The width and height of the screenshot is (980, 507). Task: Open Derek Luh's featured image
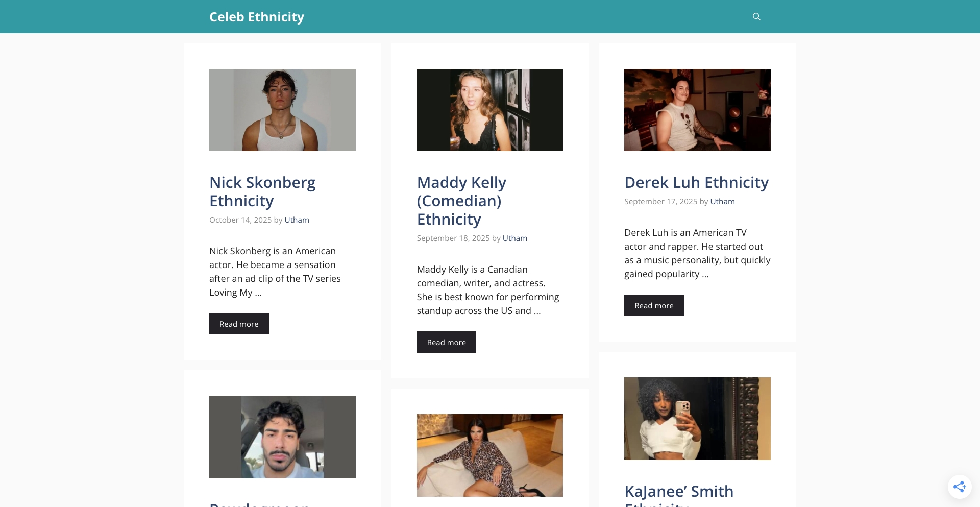click(697, 109)
